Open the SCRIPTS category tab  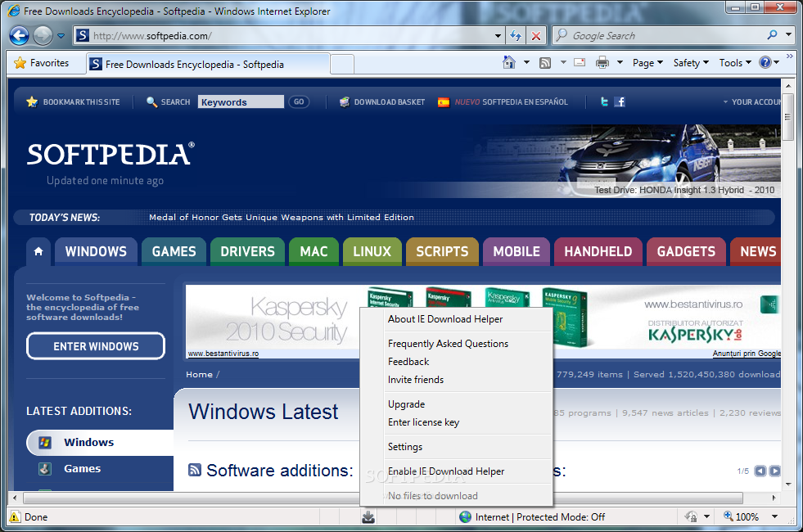442,251
